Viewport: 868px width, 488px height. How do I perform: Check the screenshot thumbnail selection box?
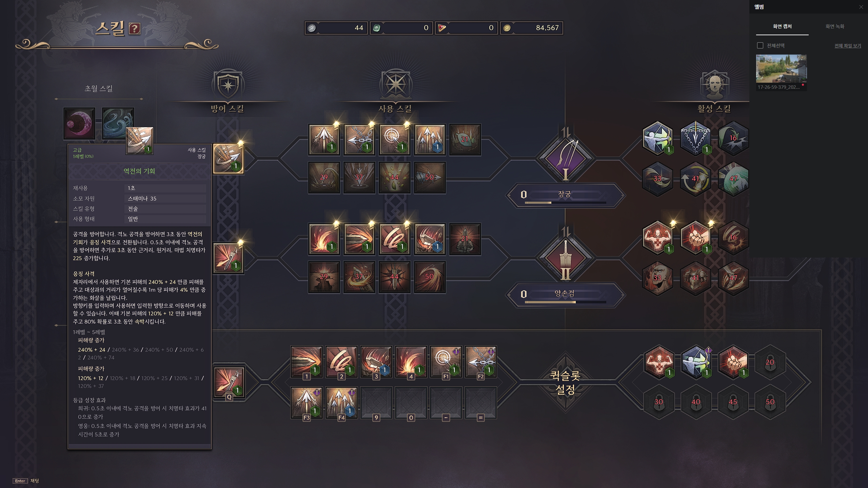point(762,60)
